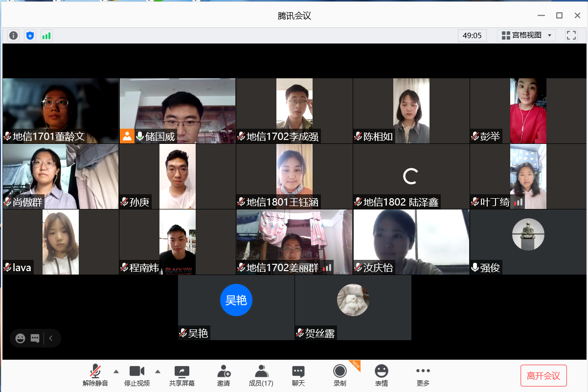The image size is (588, 392).
Task: Expand video options arrow beside 停止视频
Action: pos(158,371)
